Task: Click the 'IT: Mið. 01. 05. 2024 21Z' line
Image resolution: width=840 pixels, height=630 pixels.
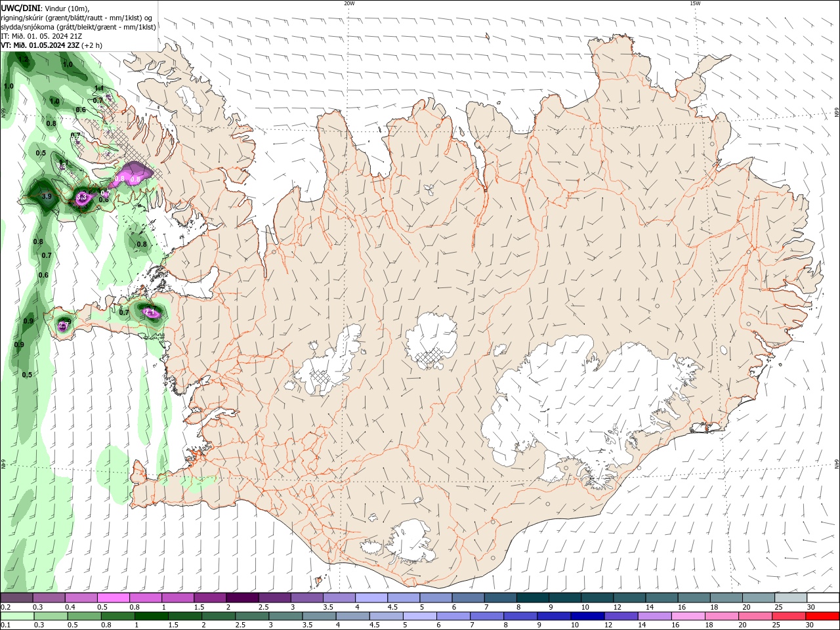Action: [41, 36]
